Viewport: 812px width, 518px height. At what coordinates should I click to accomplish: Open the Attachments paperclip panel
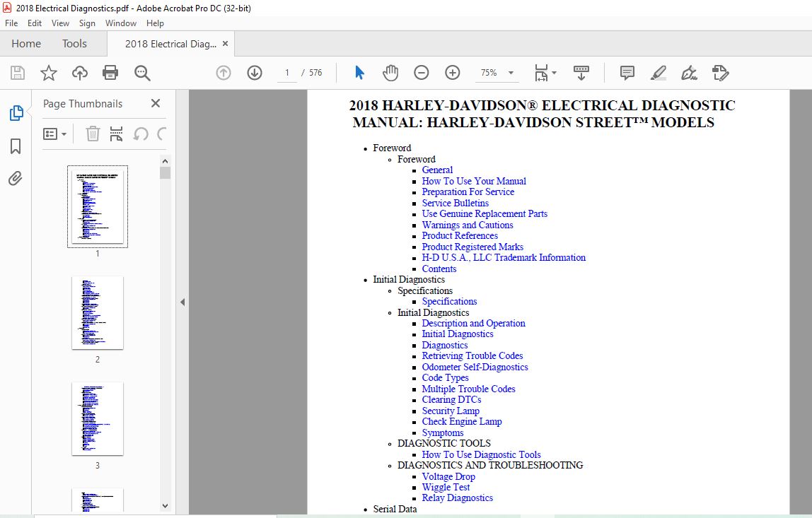coord(16,179)
